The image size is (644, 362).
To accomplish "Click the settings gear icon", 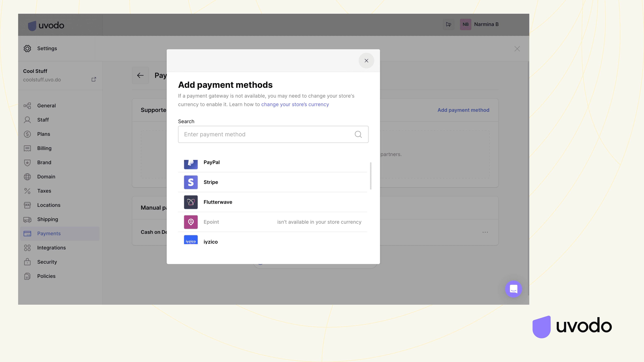I will [x=27, y=48].
